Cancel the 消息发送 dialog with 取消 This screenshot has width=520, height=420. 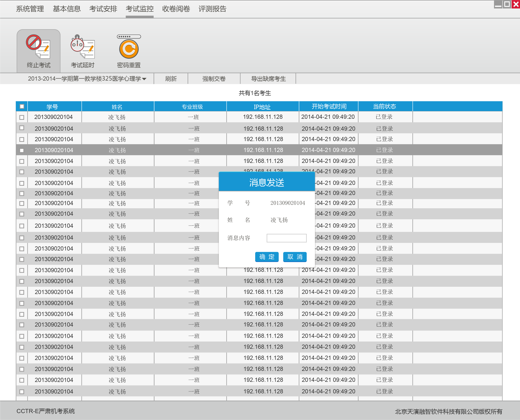tap(295, 257)
